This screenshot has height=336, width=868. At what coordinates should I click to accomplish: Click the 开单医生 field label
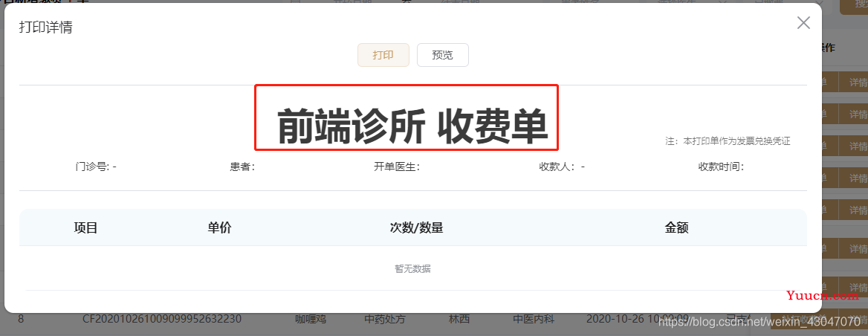click(396, 166)
